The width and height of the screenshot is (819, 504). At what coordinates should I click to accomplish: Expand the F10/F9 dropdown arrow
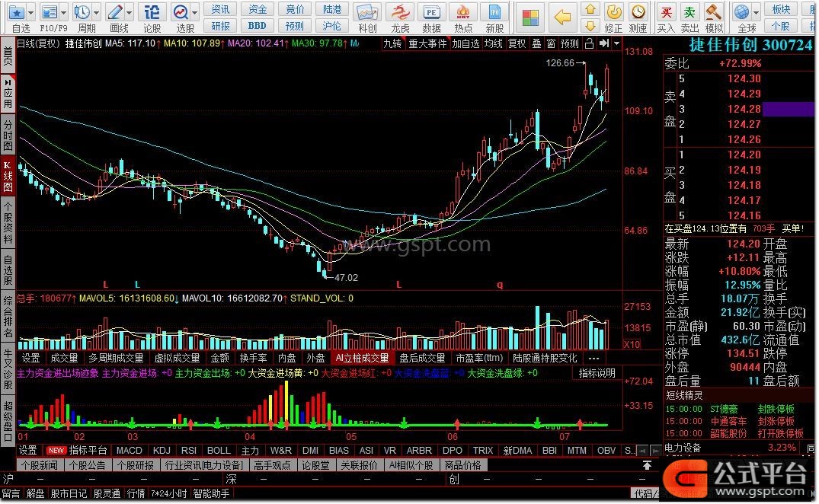coord(64,12)
